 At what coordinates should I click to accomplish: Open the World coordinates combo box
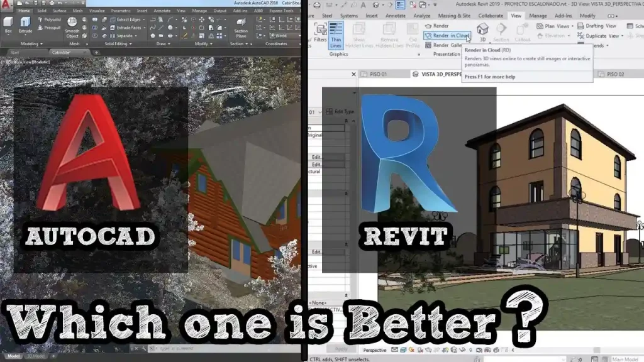tap(284, 36)
